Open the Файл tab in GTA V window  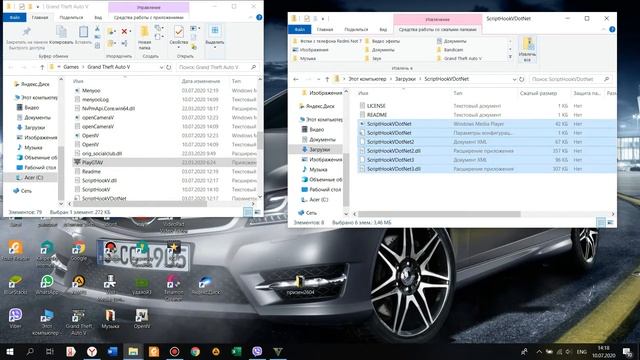click(15, 18)
